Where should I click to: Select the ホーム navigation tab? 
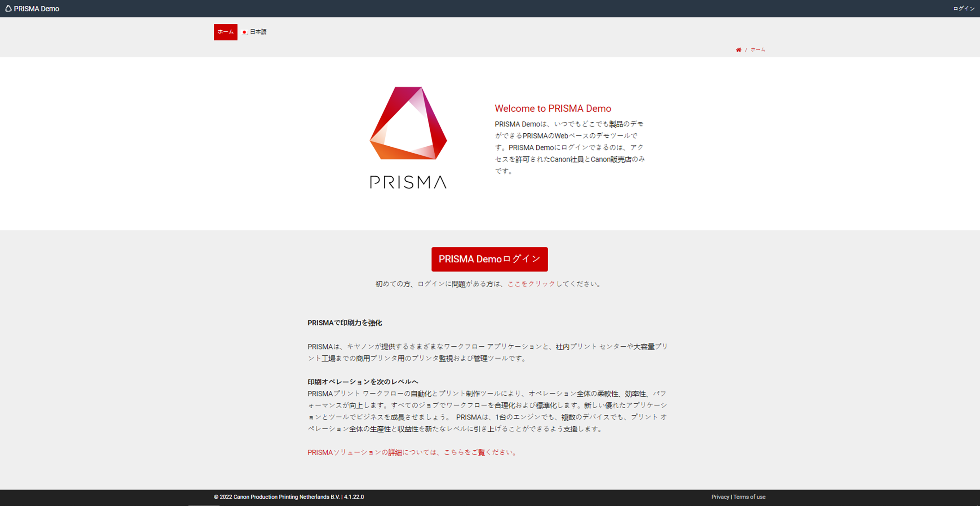[226, 32]
